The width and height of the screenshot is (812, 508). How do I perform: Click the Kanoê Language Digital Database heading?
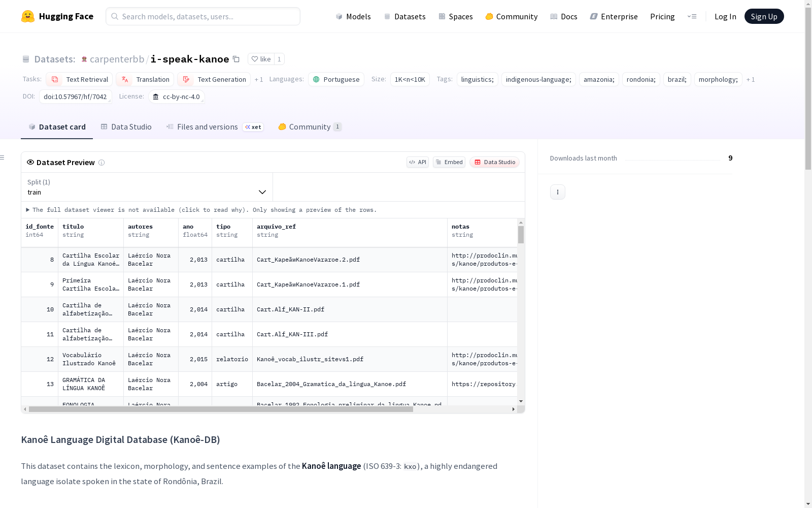coord(120,439)
